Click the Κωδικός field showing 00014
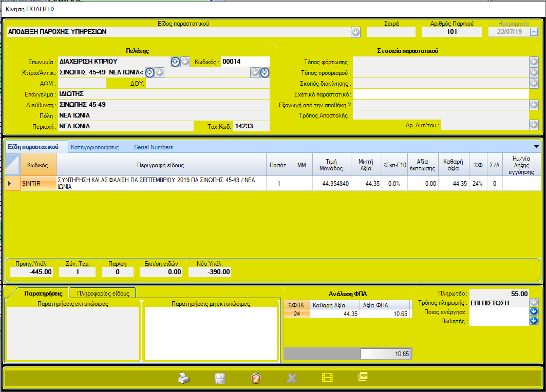This screenshot has width=546, height=392. (245, 62)
